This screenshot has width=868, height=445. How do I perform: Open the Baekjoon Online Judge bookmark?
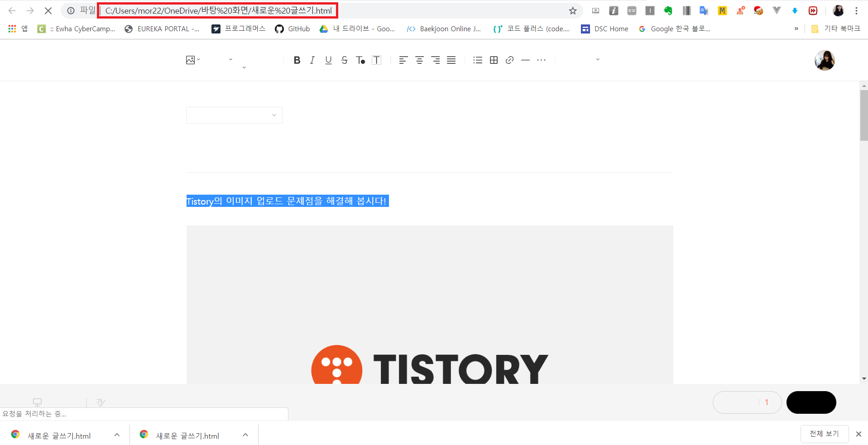pyautogui.click(x=444, y=29)
